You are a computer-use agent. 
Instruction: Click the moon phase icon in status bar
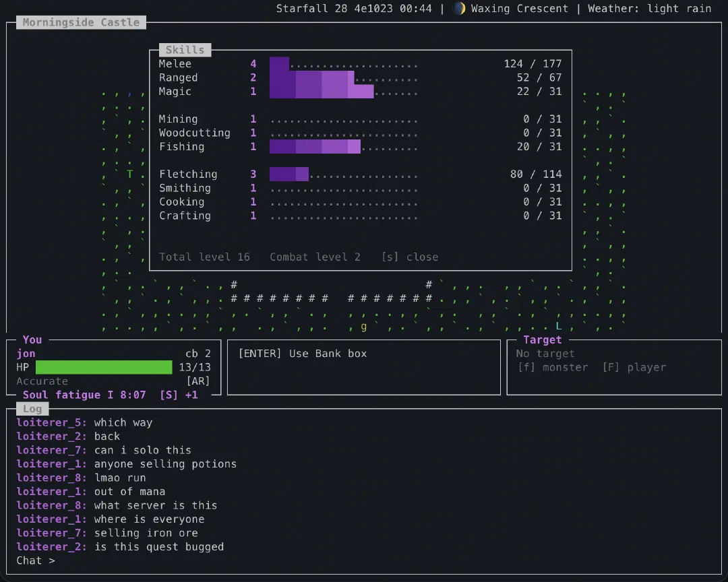tap(459, 8)
